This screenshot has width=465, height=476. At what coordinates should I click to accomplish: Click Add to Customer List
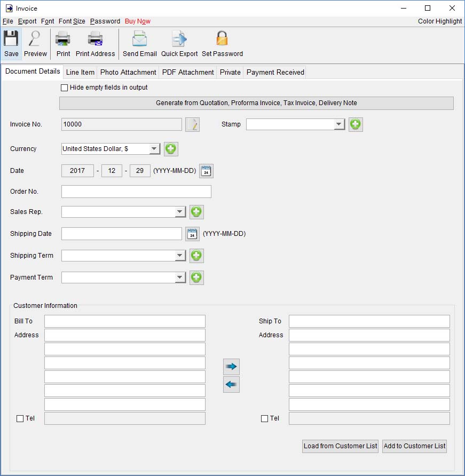(415, 446)
